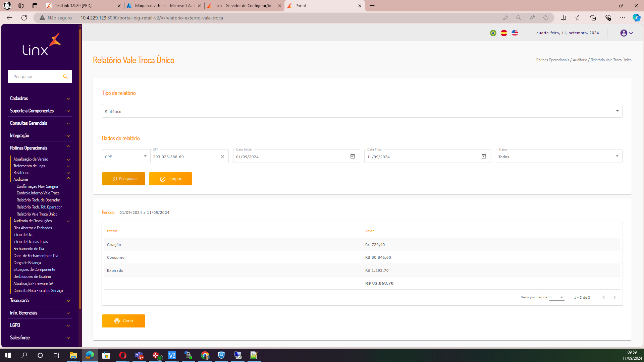Switch to the TestLink 1.9.20 browser tab

(84, 6)
